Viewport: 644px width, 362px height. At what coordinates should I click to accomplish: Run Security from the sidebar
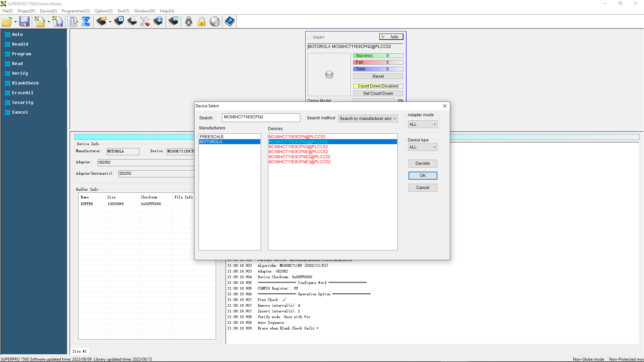pos(23,103)
